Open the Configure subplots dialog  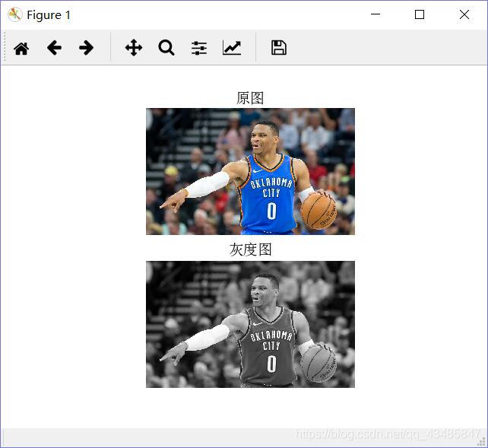199,48
